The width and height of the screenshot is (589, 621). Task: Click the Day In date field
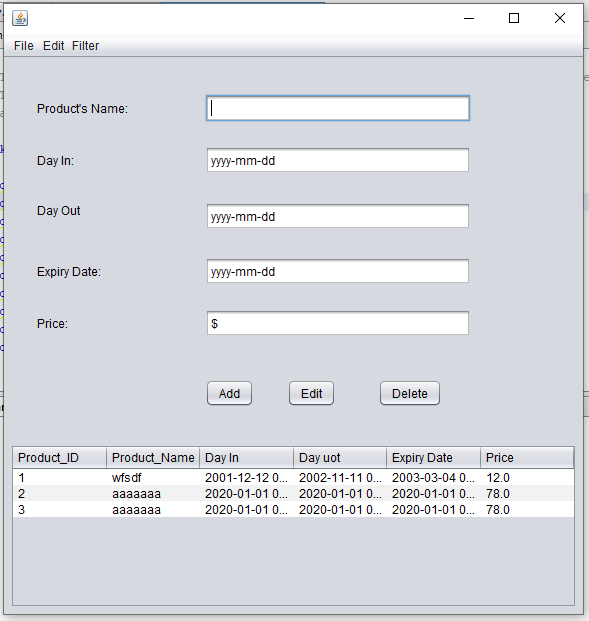click(x=338, y=160)
